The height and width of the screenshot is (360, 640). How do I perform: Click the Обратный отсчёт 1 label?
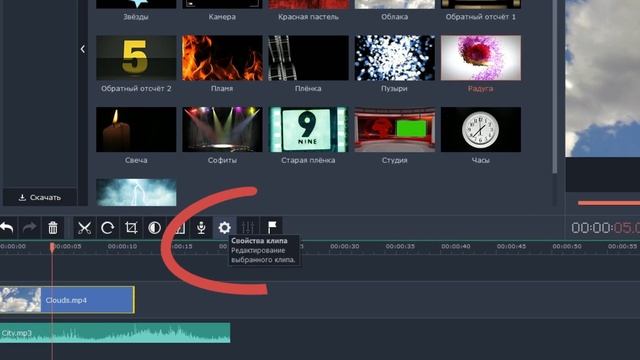pyautogui.click(x=481, y=17)
